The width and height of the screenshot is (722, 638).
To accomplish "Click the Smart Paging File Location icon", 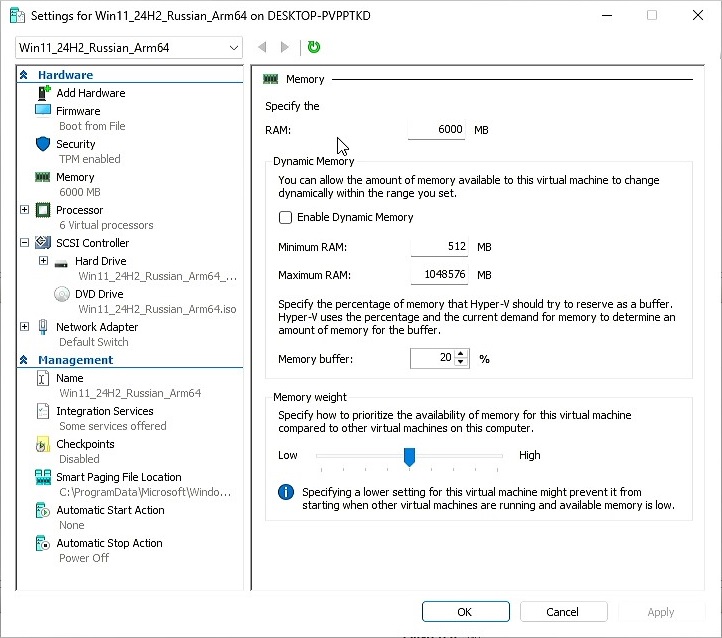I will pyautogui.click(x=43, y=477).
